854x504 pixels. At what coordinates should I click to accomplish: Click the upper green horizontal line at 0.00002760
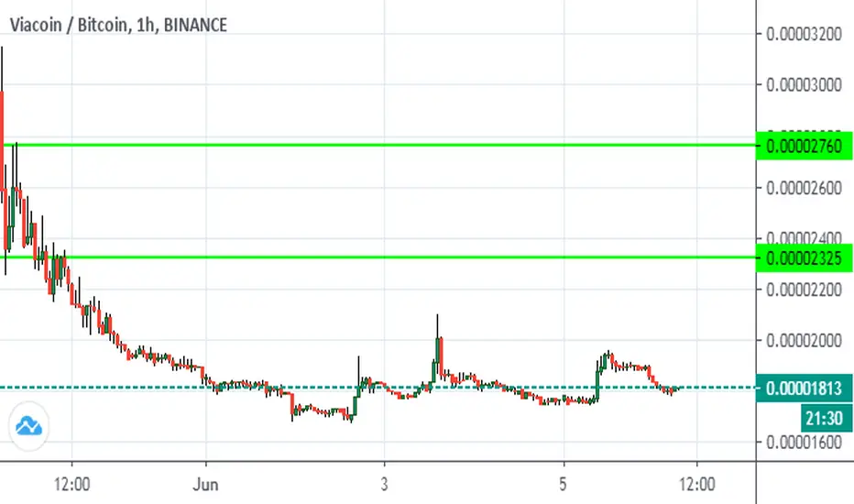pos(378,145)
